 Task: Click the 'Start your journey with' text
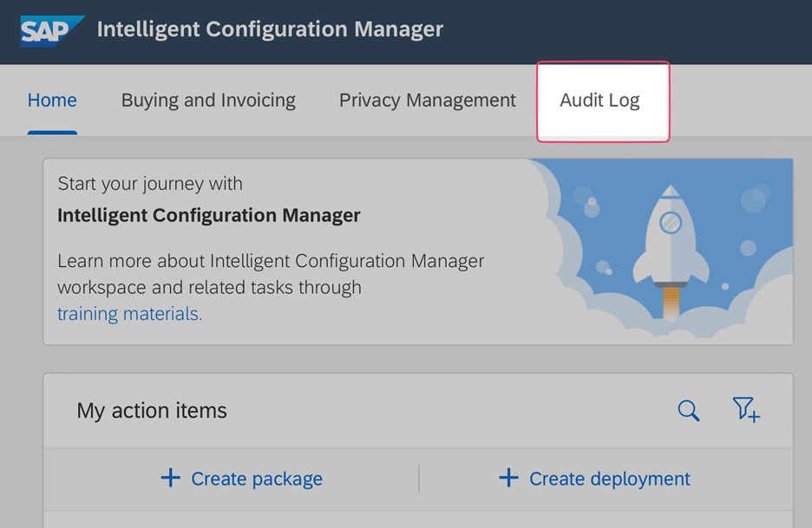(150, 184)
